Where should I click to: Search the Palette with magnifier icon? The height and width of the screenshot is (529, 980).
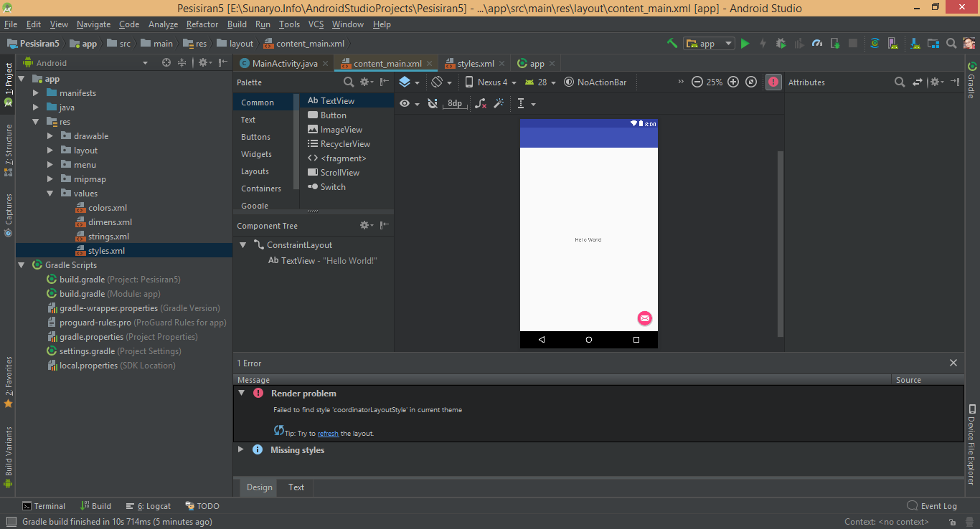349,82
